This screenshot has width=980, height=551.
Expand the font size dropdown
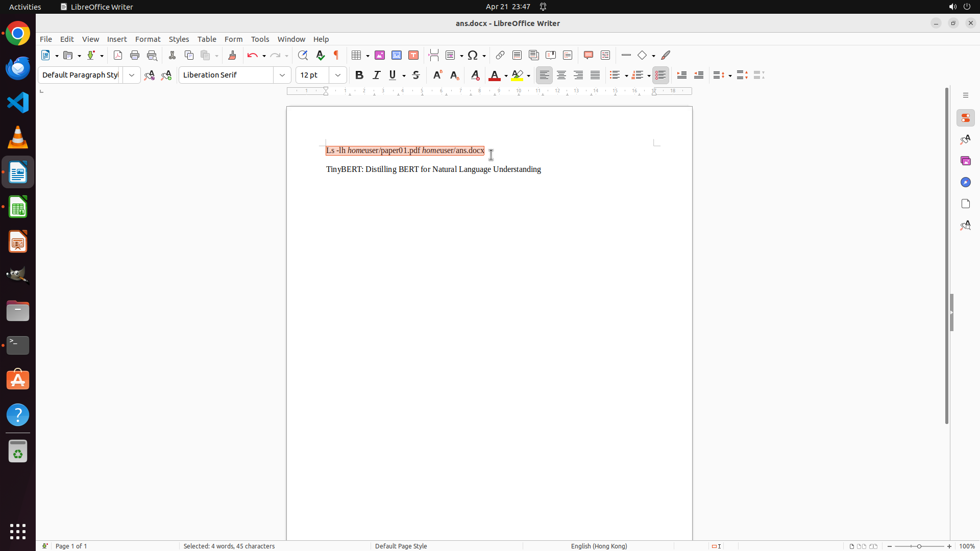point(338,75)
